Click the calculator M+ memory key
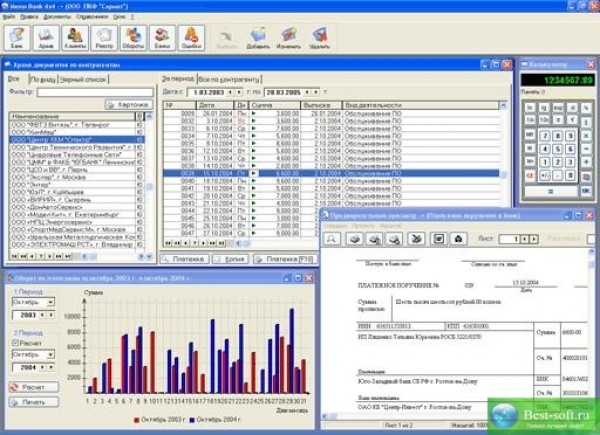Image resolution: width=600 pixels, height=435 pixels. 530,161
